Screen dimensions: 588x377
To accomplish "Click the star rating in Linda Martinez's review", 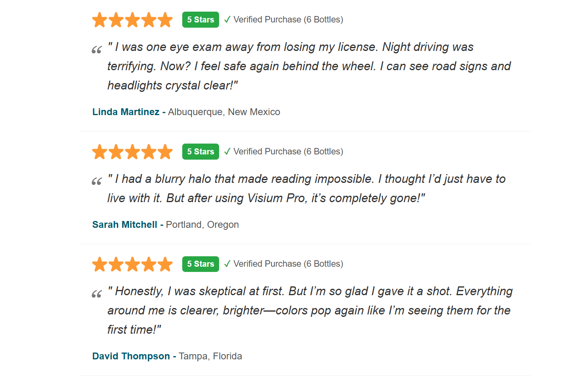I will (132, 20).
